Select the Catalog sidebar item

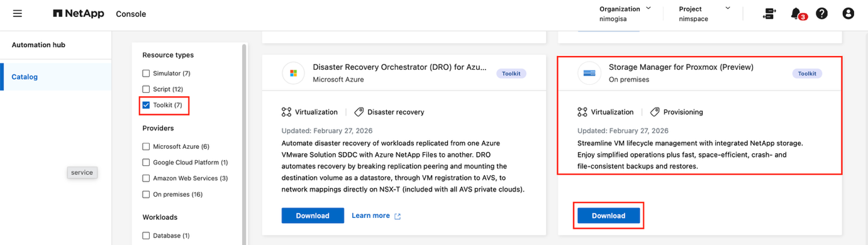pos(56,77)
